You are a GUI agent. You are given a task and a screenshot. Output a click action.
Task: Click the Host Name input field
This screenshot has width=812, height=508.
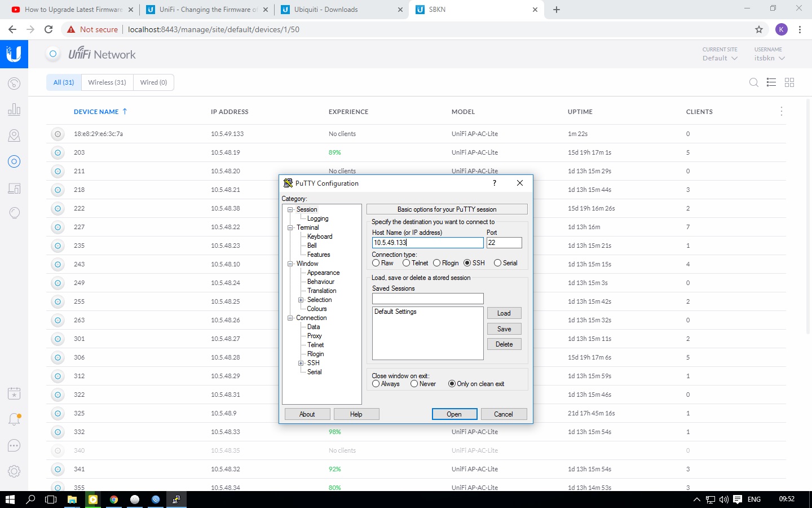click(428, 243)
